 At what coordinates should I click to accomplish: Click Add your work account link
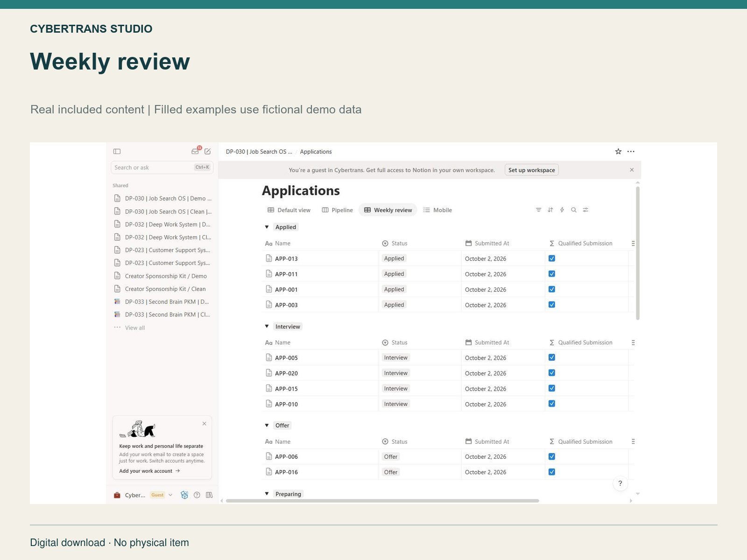[x=149, y=471]
